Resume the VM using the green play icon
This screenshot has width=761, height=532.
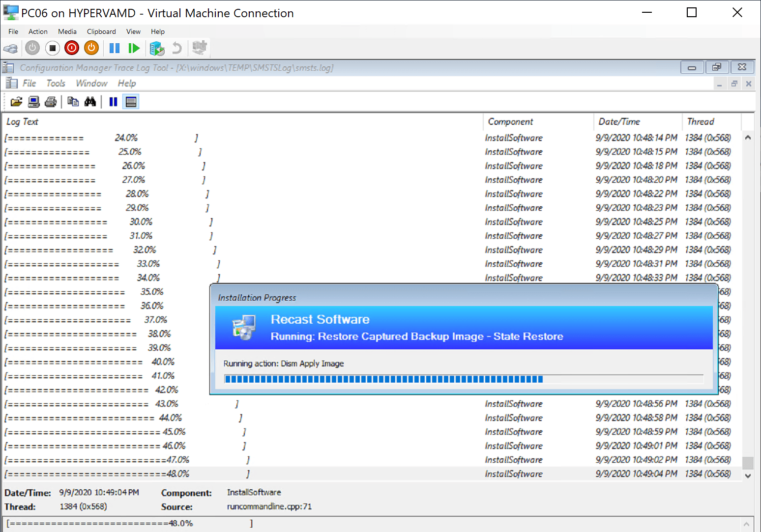click(134, 48)
